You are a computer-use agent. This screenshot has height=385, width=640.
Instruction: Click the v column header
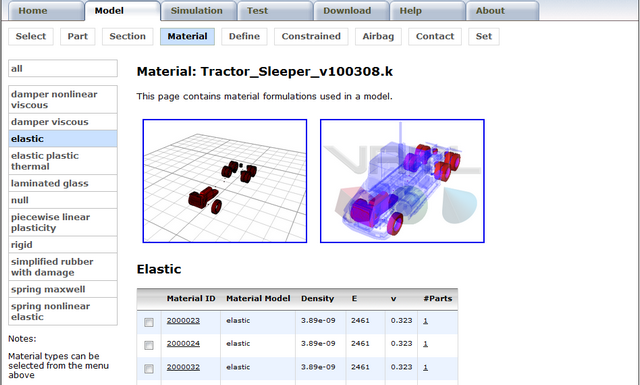(393, 298)
